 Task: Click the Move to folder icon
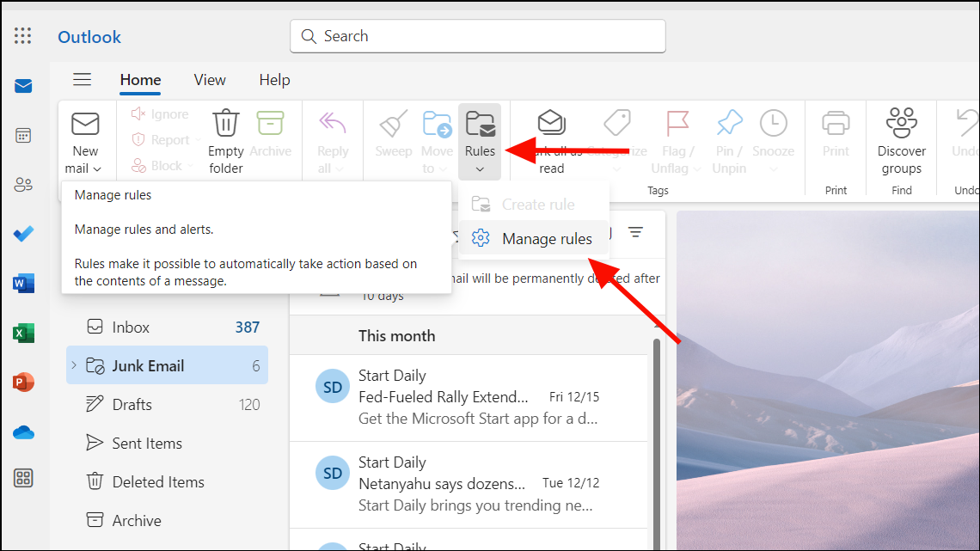tap(437, 124)
